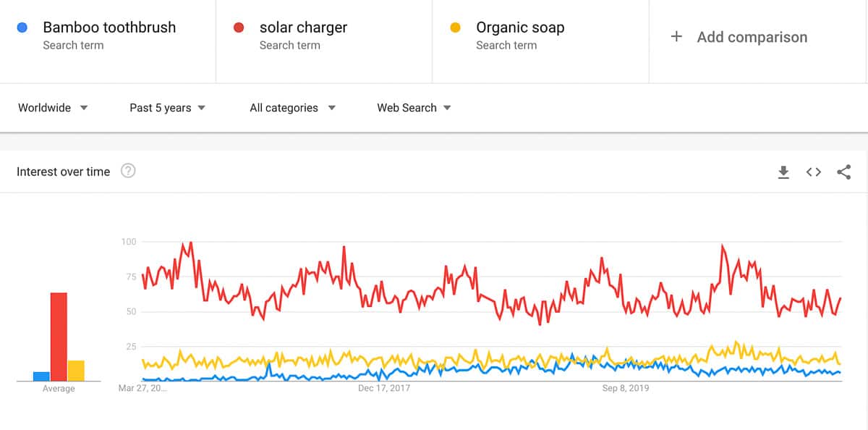
Task: Click the red dot next to solar charger
Action: tap(239, 28)
